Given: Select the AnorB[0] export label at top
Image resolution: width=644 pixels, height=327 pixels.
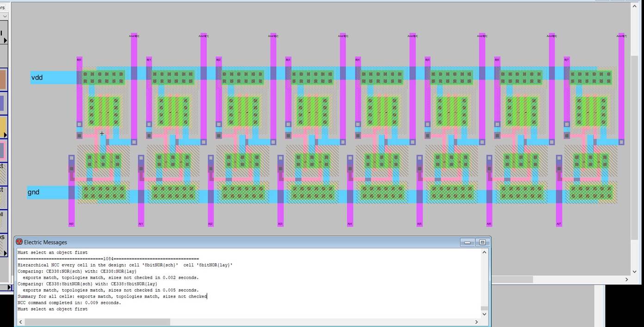Looking at the screenshot, I should (134, 36).
